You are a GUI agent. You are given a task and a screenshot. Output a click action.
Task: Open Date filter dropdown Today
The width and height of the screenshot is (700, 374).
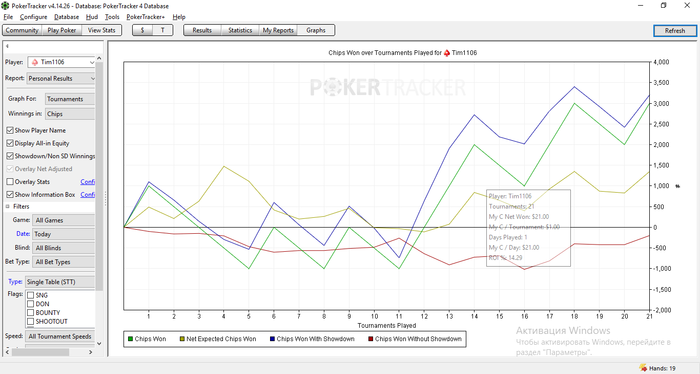coord(63,234)
